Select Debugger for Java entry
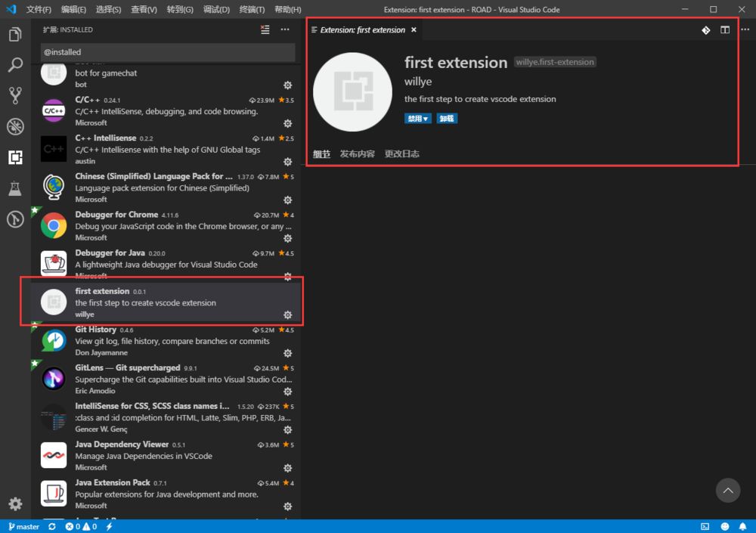This screenshot has height=533, width=756. (166, 265)
